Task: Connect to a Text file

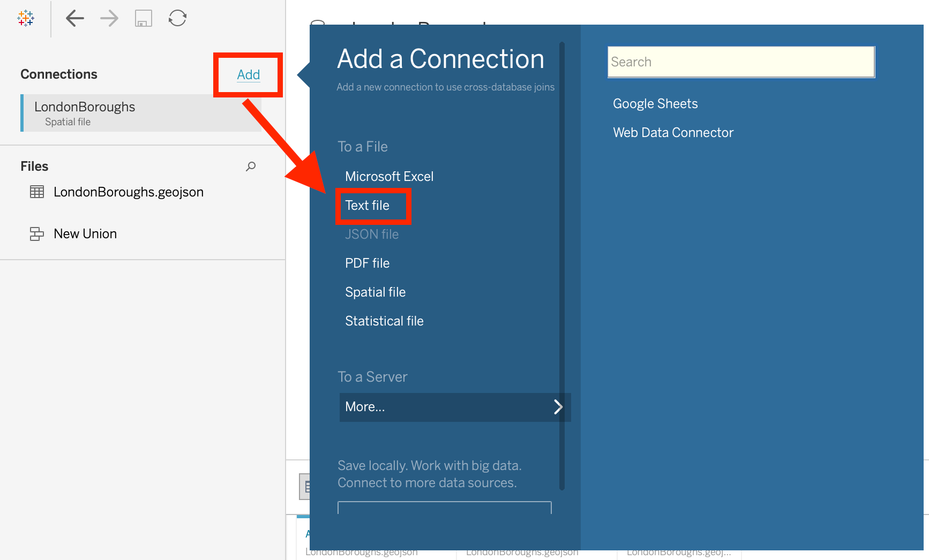Action: coord(368,206)
